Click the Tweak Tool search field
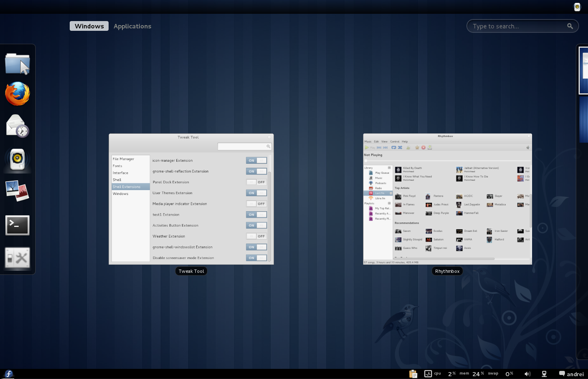This screenshot has height=379, width=588. (244, 146)
